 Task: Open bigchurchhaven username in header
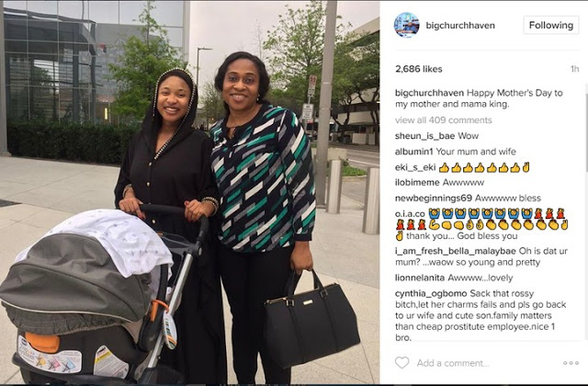tap(460, 25)
